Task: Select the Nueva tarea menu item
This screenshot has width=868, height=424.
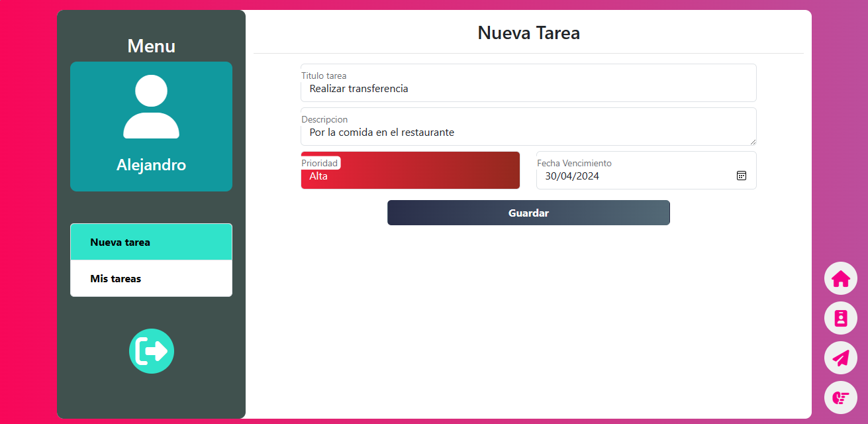Action: tap(151, 242)
